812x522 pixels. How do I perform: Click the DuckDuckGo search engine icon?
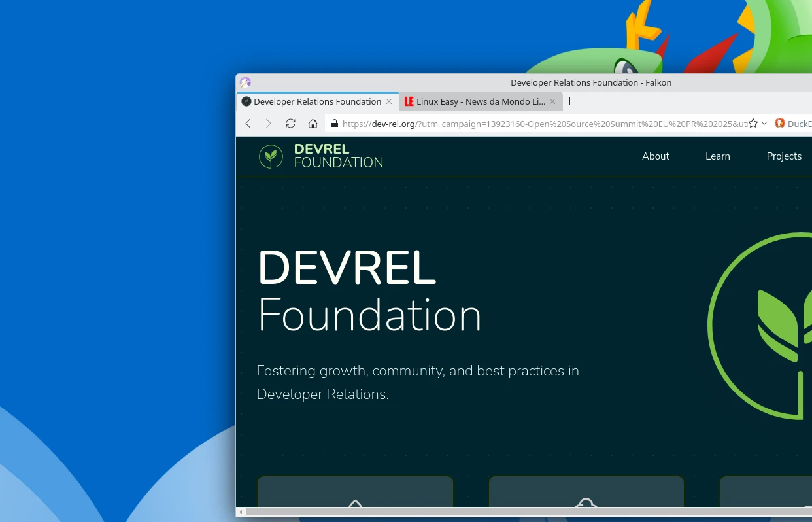(779, 123)
